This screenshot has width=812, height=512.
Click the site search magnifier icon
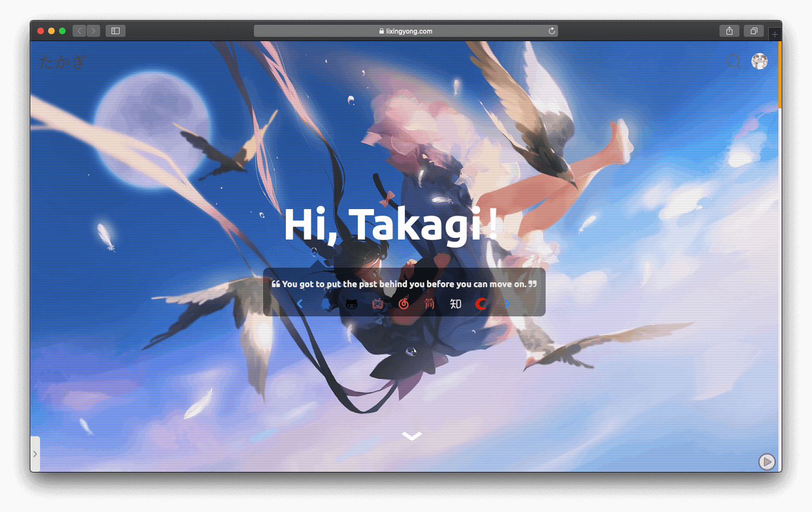tap(733, 61)
